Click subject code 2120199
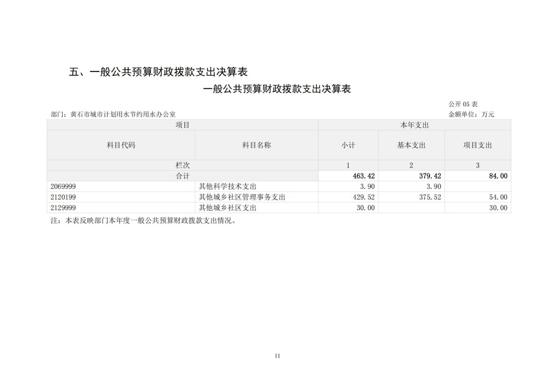Viewport: 555px width, 392px height. (x=63, y=197)
